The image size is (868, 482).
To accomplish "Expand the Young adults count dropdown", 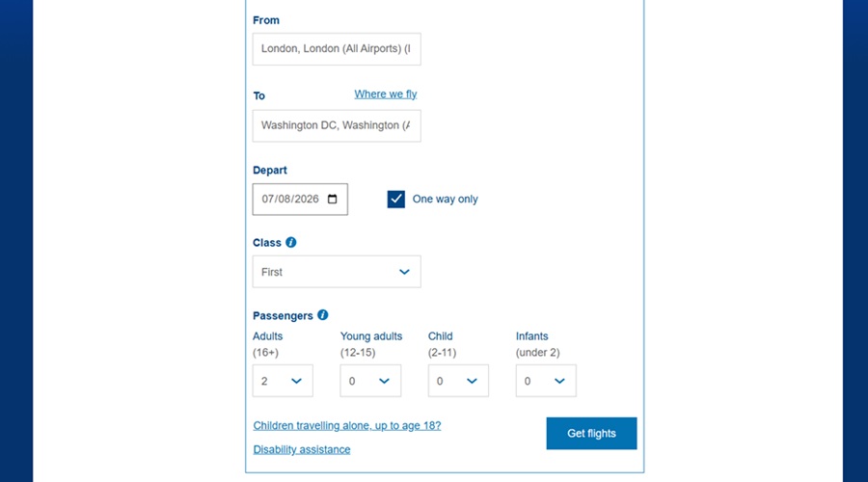I will pyautogui.click(x=370, y=381).
